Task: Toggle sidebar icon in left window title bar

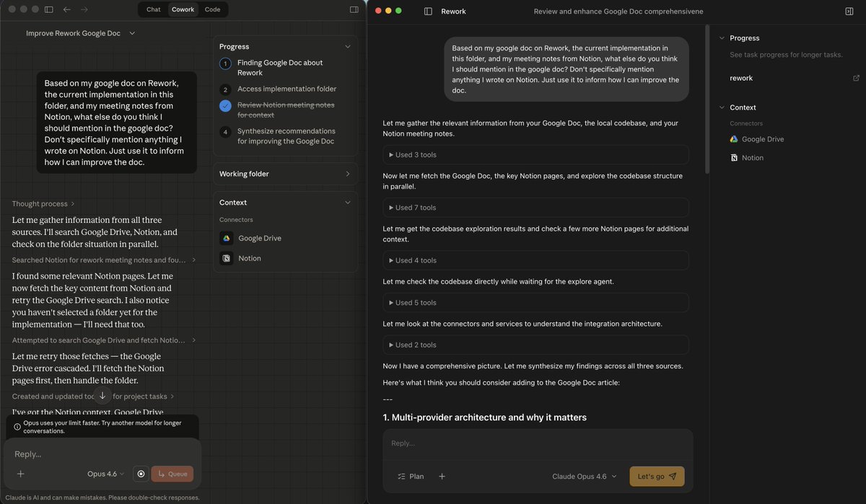Action: coord(48,9)
